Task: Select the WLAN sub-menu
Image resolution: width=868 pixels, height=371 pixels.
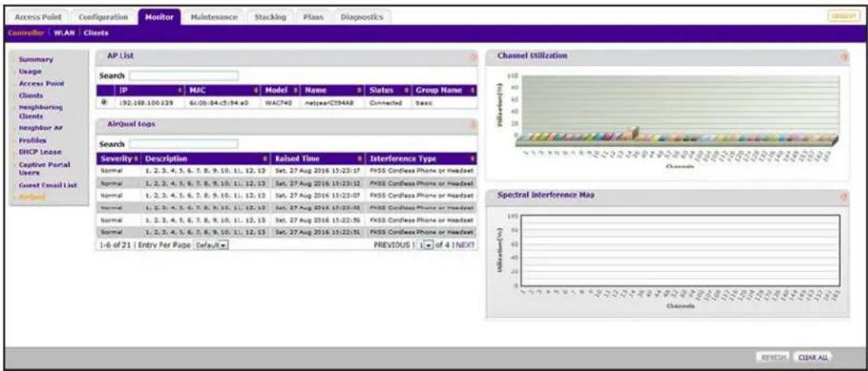Action: 66,33
